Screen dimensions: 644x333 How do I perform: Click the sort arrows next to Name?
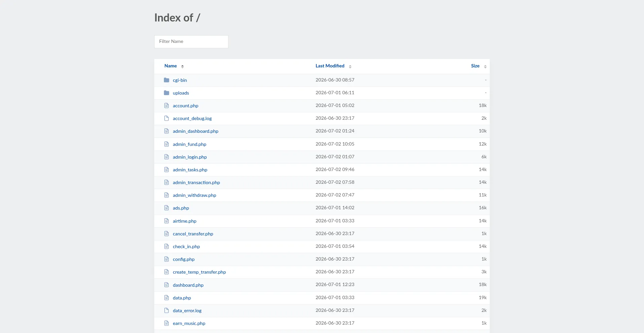point(182,66)
